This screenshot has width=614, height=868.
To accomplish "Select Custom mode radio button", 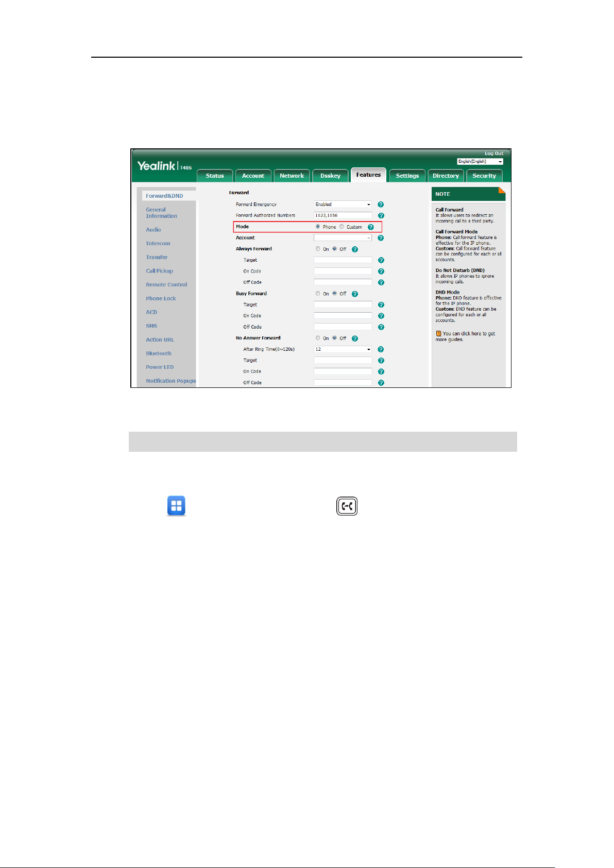I will pos(342,227).
